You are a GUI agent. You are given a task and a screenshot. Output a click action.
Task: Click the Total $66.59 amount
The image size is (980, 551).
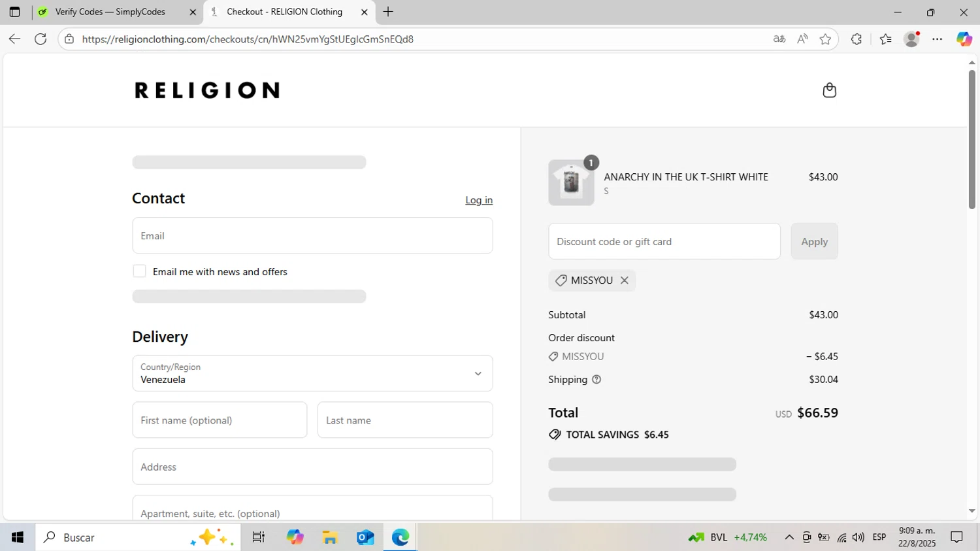[x=817, y=412]
